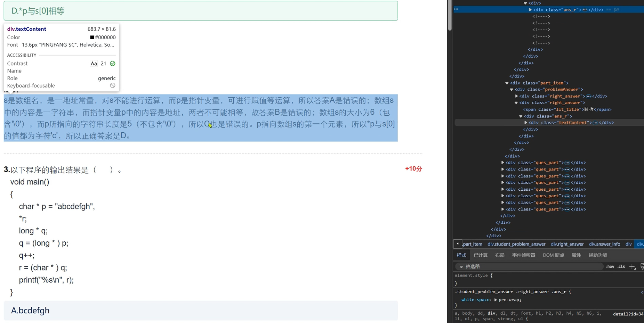Click page vertical scrollbar thumb
Image resolution: width=644 pixels, height=323 pixels.
click(450, 15)
